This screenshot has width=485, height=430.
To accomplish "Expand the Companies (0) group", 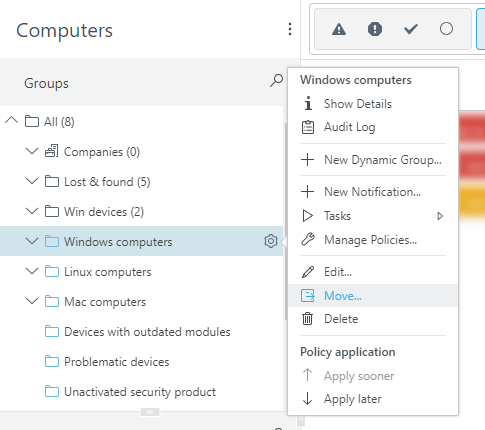I will point(32,151).
